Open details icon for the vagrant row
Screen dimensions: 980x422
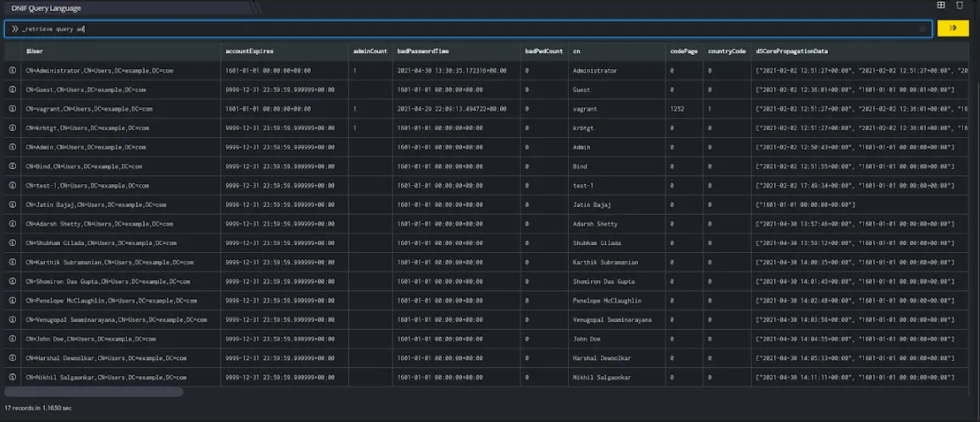(x=12, y=108)
